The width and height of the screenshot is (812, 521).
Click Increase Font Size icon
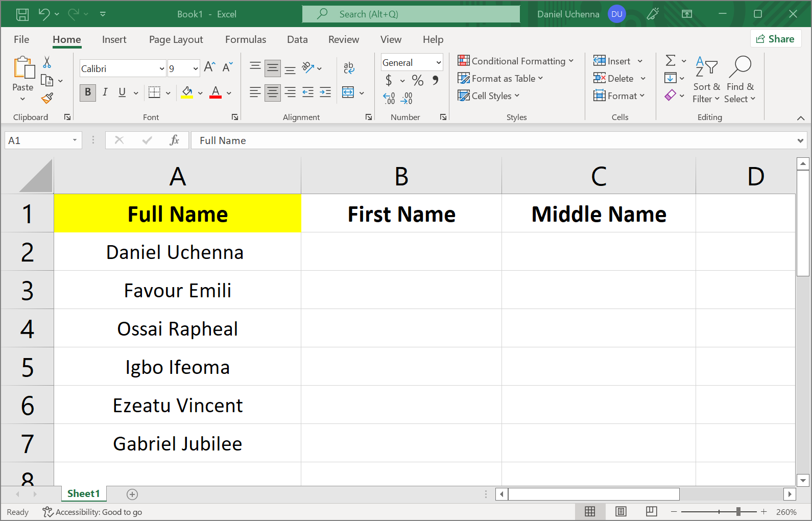click(x=209, y=67)
